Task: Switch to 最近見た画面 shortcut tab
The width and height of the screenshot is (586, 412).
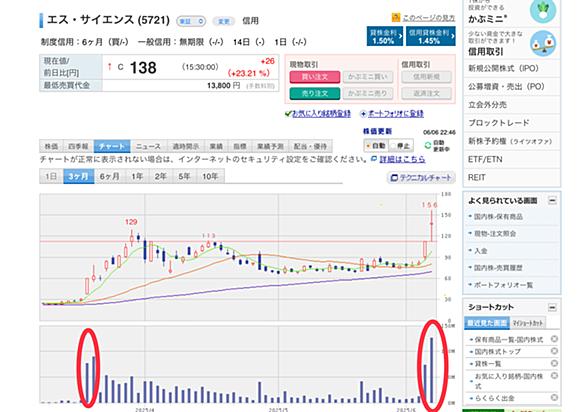Action: tap(487, 323)
